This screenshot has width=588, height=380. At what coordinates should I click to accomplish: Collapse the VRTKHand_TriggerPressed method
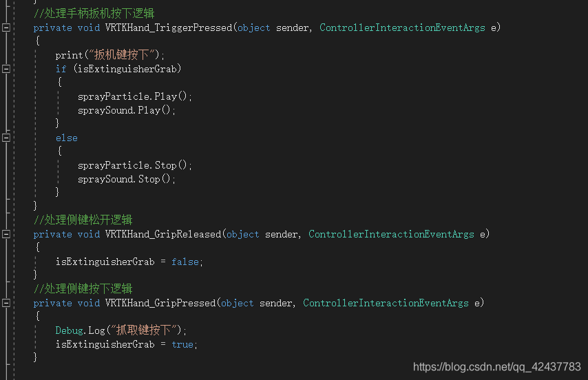(x=6, y=28)
